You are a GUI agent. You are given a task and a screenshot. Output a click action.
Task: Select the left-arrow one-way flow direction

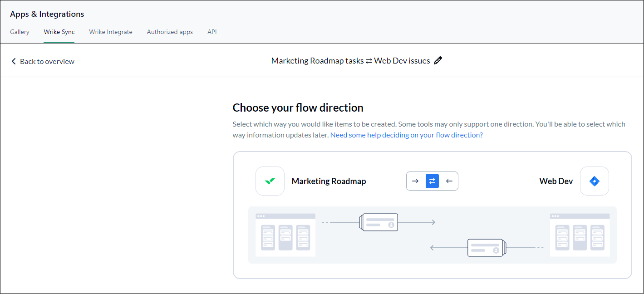pos(449,181)
